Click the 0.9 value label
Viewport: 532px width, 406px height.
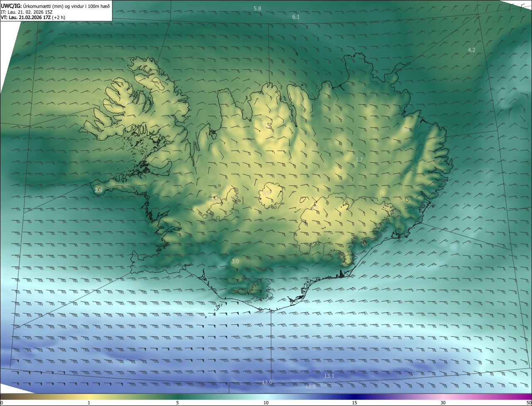pyautogui.click(x=266, y=193)
